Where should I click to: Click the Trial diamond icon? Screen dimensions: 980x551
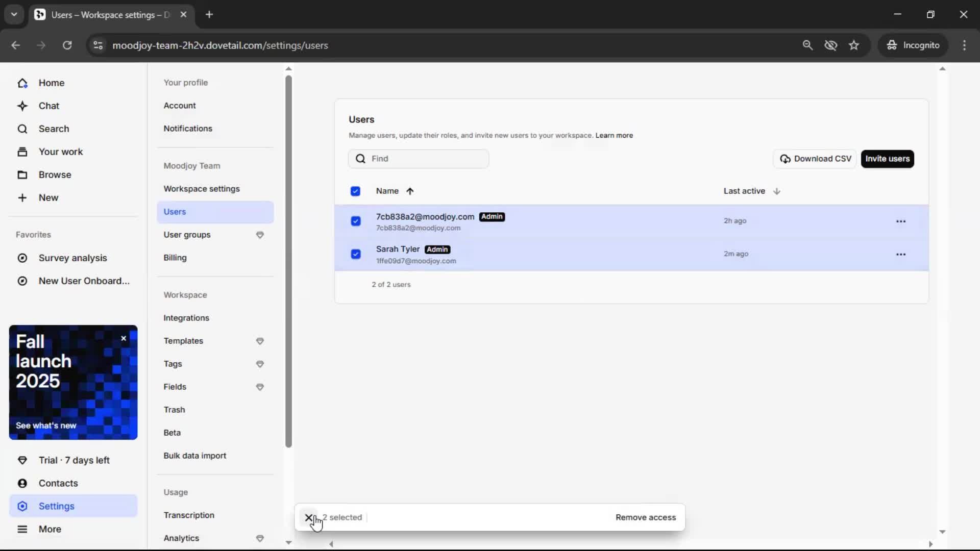point(22,460)
